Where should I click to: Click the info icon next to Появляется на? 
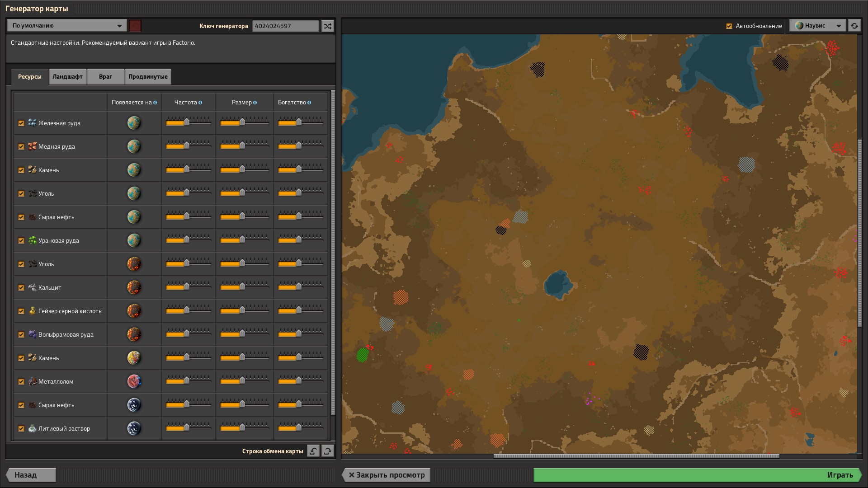pyautogui.click(x=155, y=103)
